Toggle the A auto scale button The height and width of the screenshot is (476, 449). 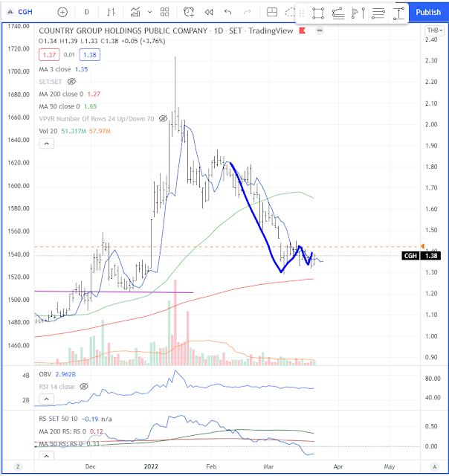click(434, 466)
